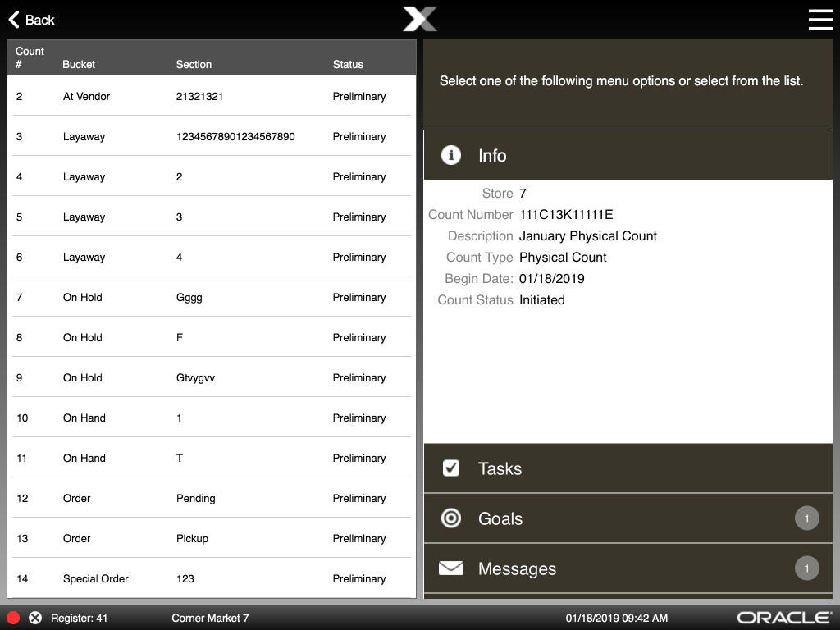Open the hamburger menu
Image resolution: width=840 pixels, height=630 pixels.
pos(820,20)
